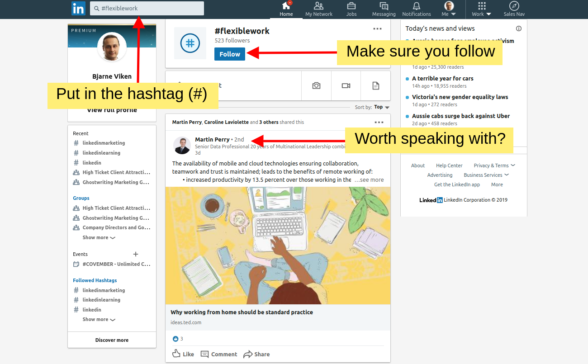Image resolution: width=588 pixels, height=364 pixels.
Task: Read Aussie cabs surge back against Uber
Action: coord(461,116)
